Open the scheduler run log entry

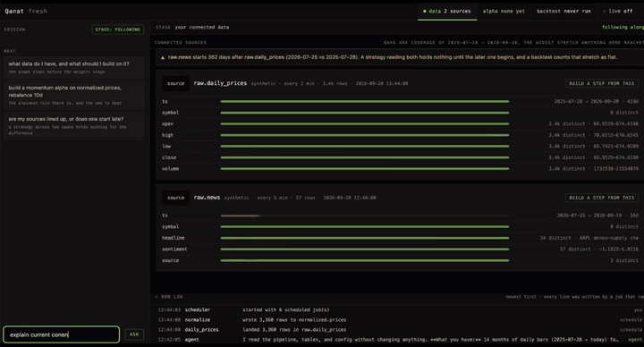(400, 309)
